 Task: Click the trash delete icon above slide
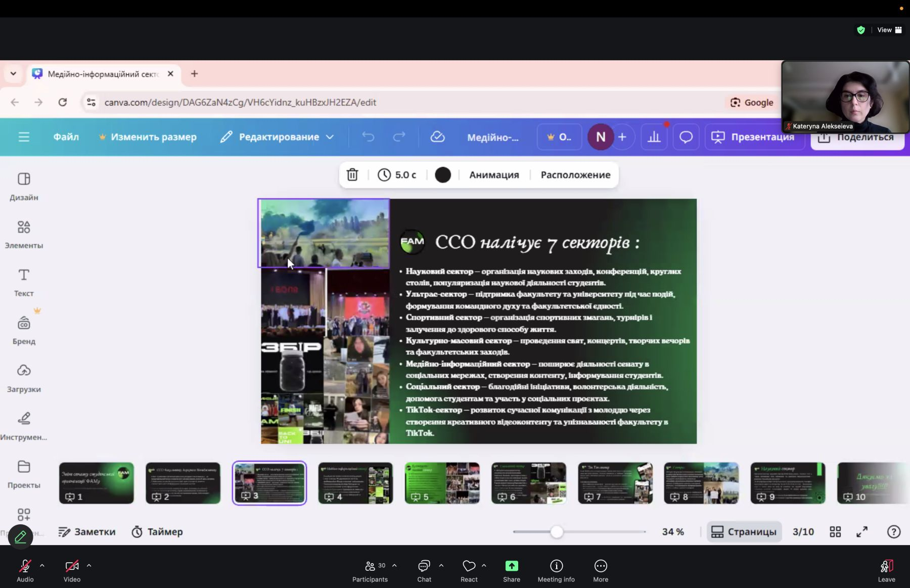[352, 175]
